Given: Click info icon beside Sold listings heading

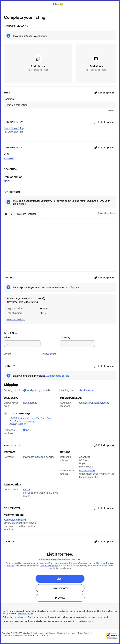Looking at the screenshot, I should click(44, 299).
